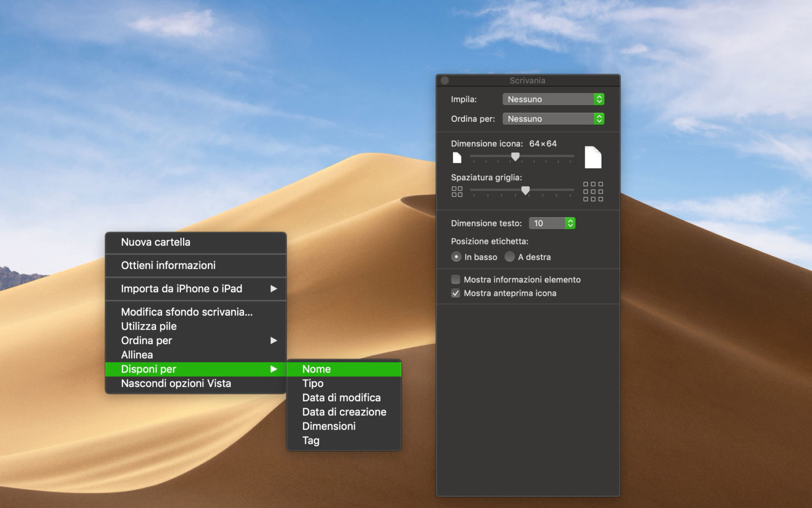Open the 'Impila' dropdown
Image resolution: width=812 pixels, height=508 pixels.
[553, 99]
